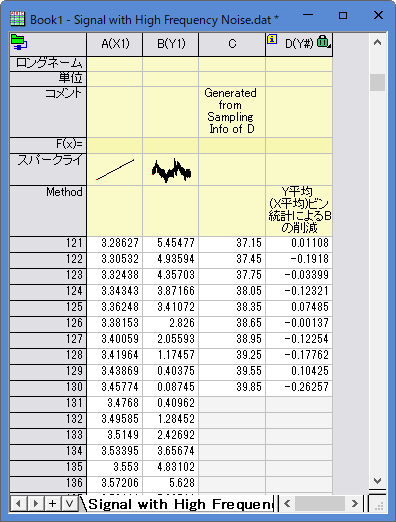Close the Book1 workbook window

pyautogui.click(x=378, y=15)
